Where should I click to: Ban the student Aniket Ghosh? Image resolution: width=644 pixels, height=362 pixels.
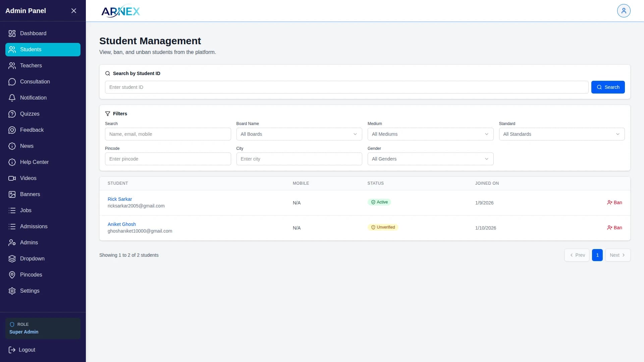point(614,228)
